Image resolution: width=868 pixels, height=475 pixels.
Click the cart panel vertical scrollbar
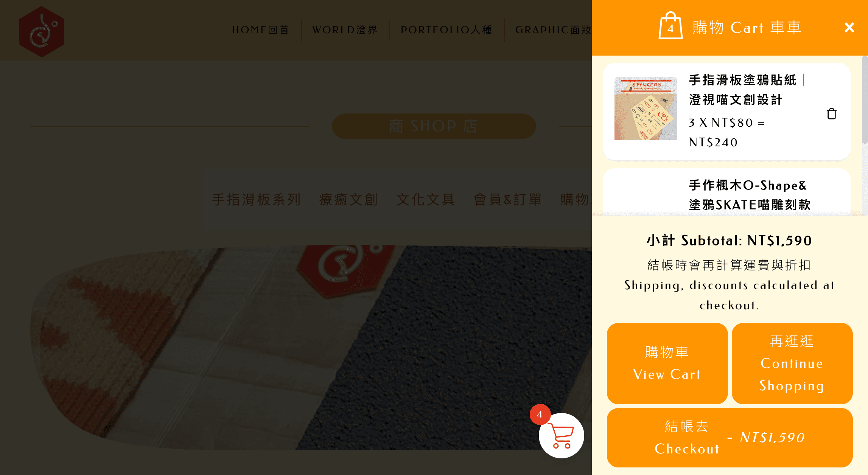pyautogui.click(x=865, y=99)
